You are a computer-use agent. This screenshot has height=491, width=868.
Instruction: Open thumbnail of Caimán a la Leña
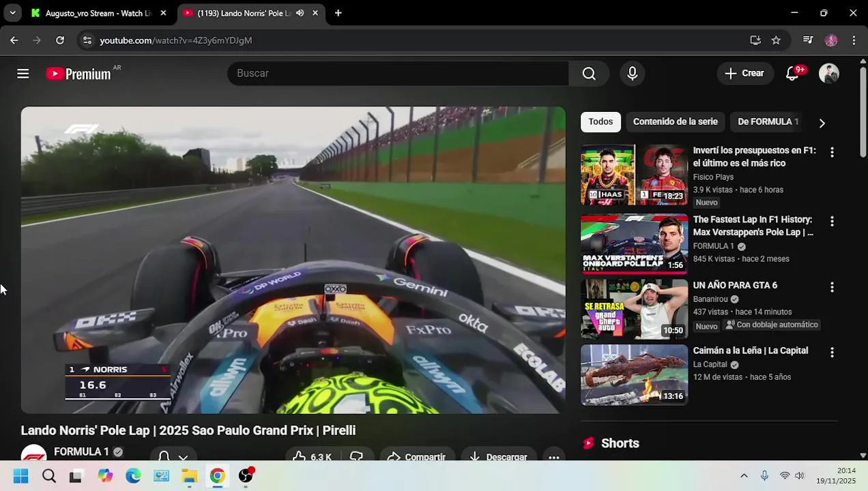click(x=634, y=374)
